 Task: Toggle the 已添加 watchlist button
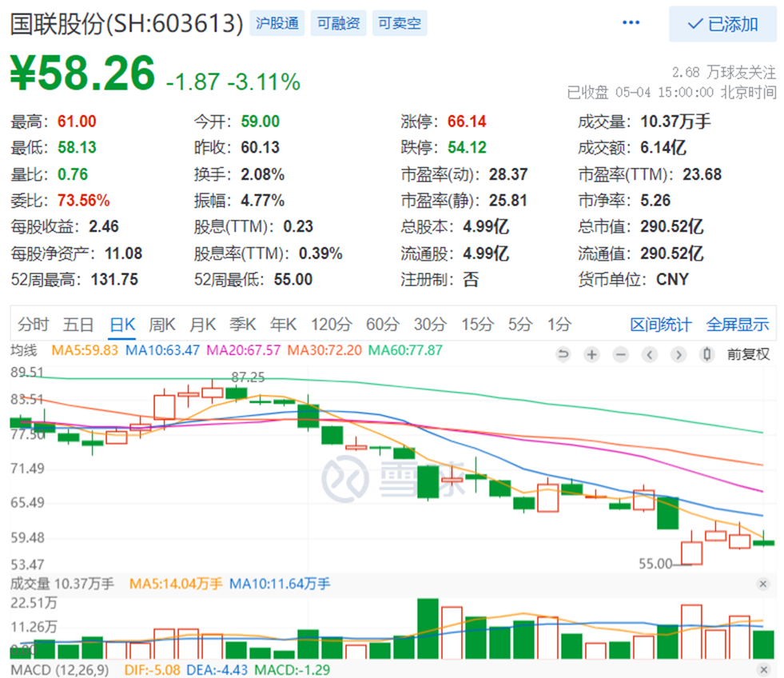click(722, 24)
